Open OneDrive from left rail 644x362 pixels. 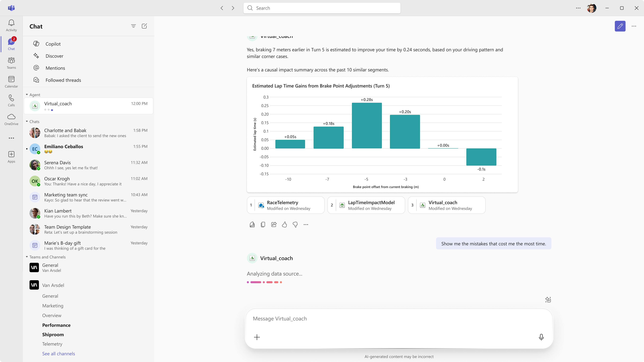[11, 119]
